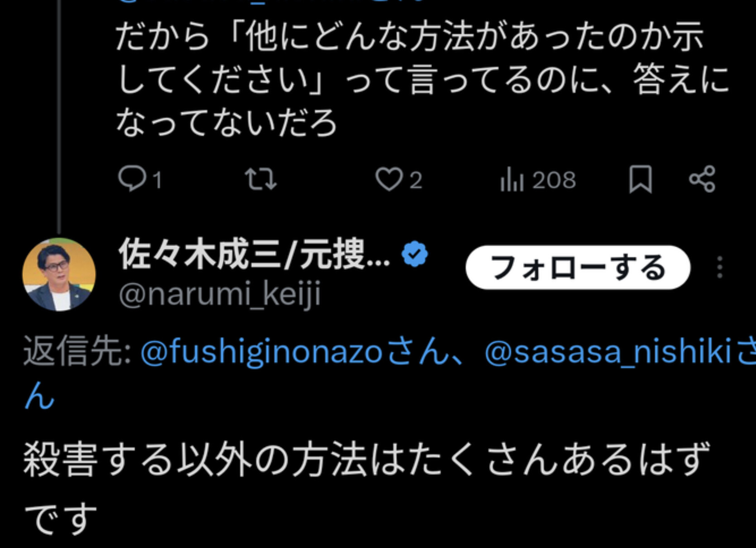
Task: Open the three-dot more options menu
Action: click(x=719, y=267)
